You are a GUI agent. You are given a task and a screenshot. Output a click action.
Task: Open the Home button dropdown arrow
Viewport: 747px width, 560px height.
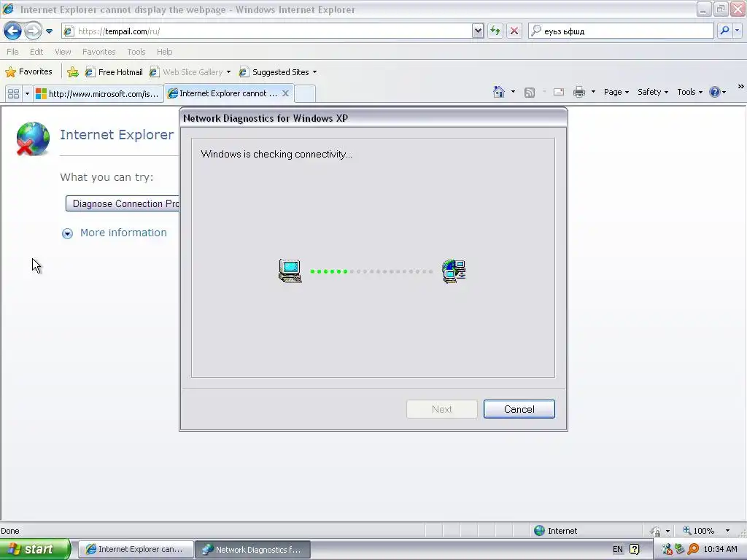[513, 92]
